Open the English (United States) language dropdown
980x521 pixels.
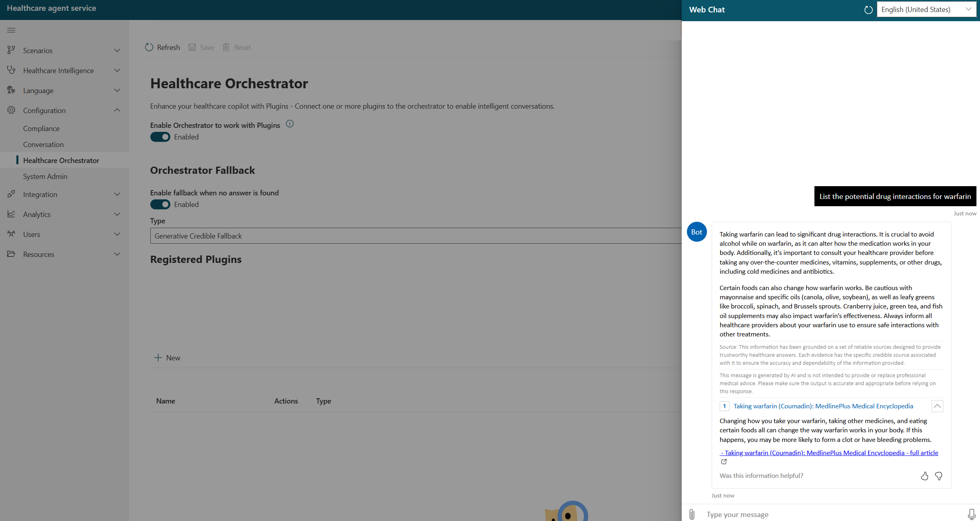pos(926,9)
